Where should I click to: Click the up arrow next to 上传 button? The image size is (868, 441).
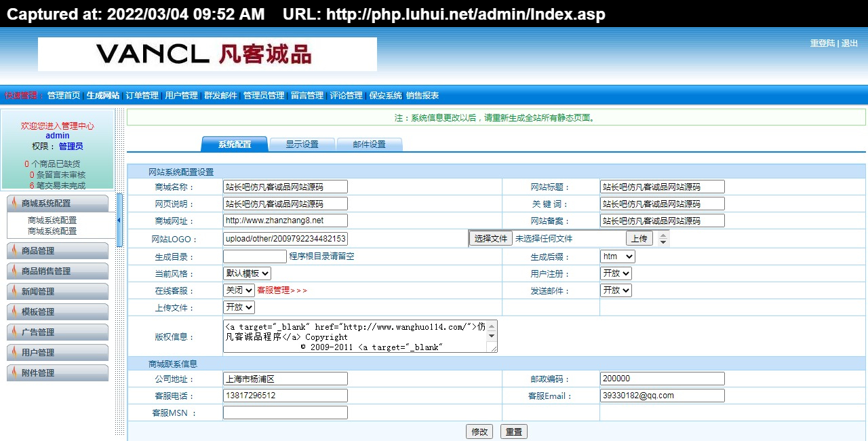(663, 235)
